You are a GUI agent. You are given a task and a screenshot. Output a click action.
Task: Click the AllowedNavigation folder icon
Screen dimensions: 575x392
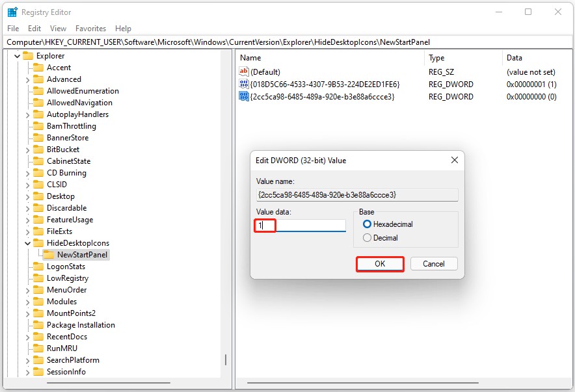coord(38,103)
